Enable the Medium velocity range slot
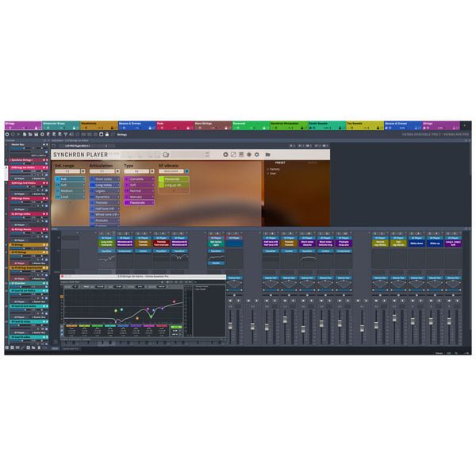The width and height of the screenshot is (476, 476). pos(67,190)
